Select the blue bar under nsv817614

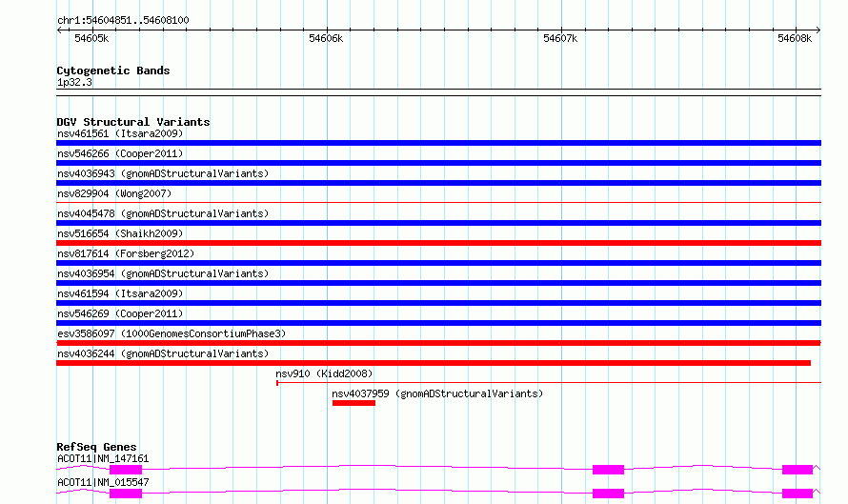click(438, 263)
